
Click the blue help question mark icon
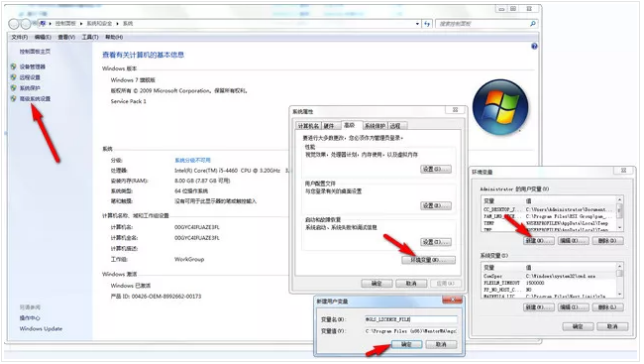click(x=534, y=46)
